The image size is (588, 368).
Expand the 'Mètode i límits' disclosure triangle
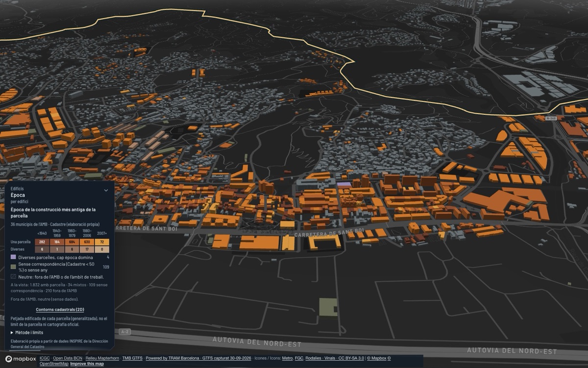(12, 333)
